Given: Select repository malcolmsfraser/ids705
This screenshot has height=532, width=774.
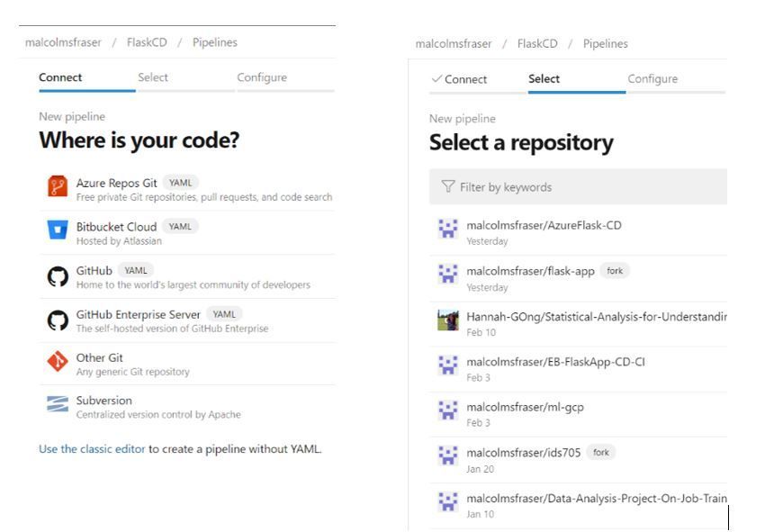Looking at the screenshot, I should pyautogui.click(x=578, y=460).
